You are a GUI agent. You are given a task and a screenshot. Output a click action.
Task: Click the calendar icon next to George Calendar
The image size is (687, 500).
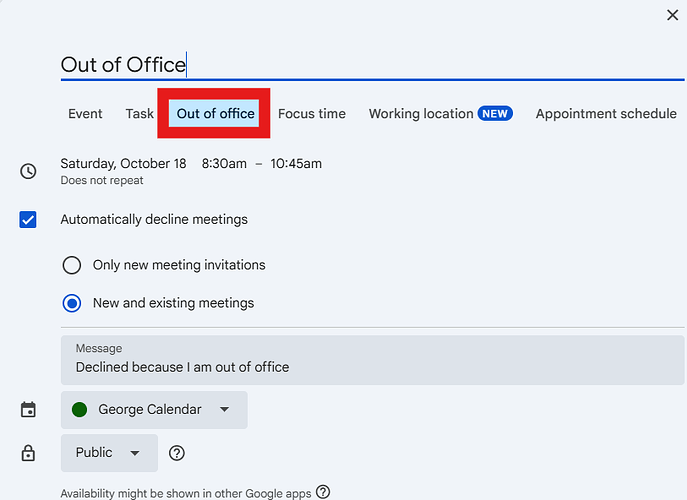(28, 410)
